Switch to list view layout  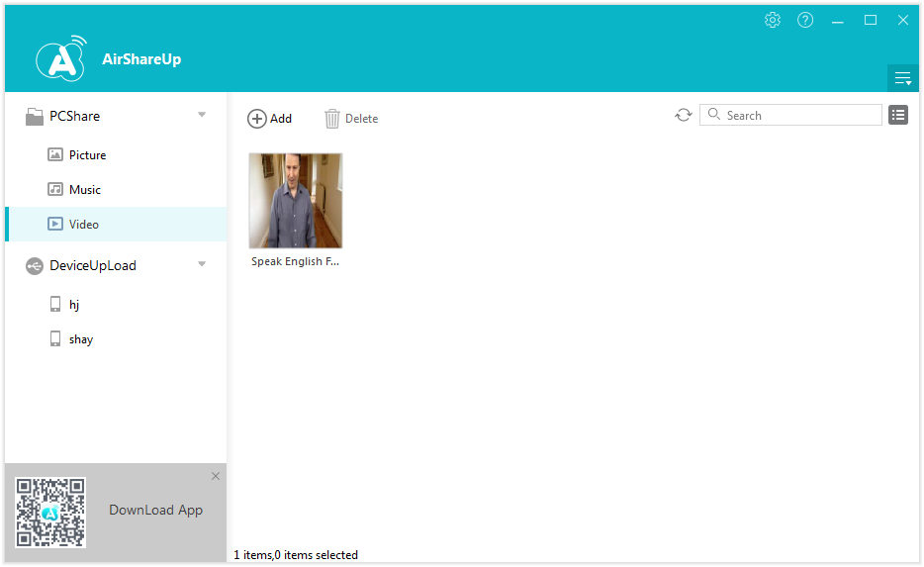(898, 115)
